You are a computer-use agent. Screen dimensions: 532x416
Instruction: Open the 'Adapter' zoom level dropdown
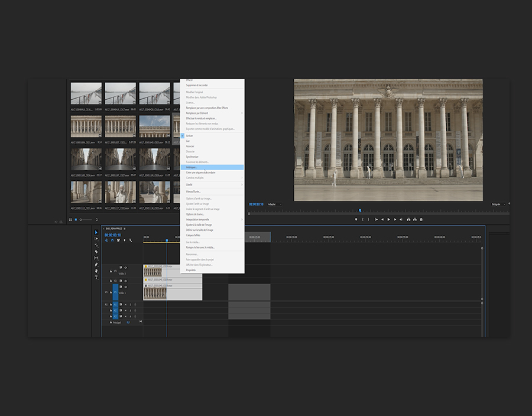274,204
